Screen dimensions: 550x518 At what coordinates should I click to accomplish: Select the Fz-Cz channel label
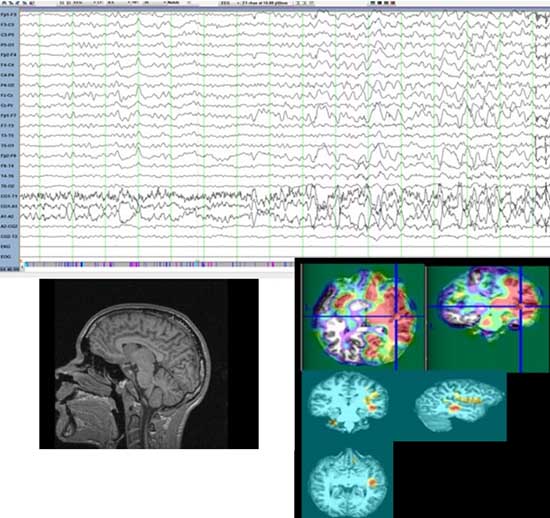[9, 95]
